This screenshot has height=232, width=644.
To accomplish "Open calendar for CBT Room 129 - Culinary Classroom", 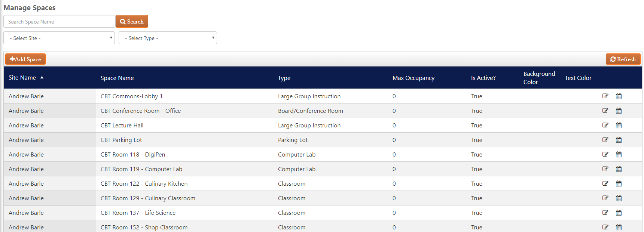I will tap(619, 198).
